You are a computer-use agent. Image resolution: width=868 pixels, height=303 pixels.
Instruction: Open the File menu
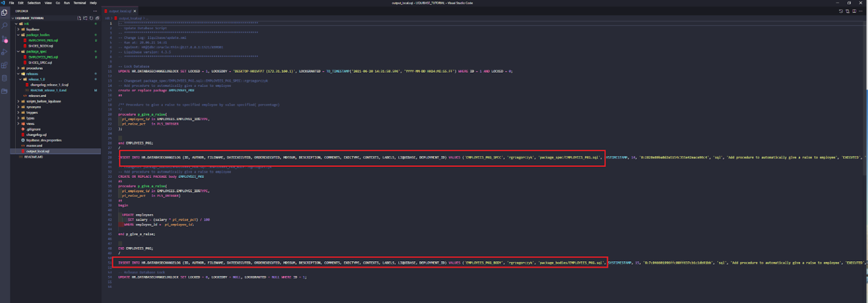[11, 3]
